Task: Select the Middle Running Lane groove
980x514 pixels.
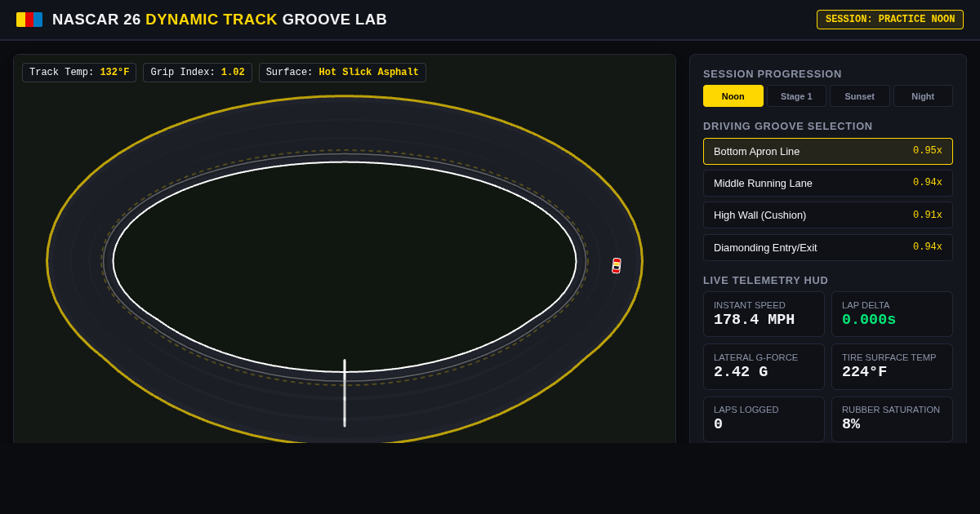Action: coord(828,183)
